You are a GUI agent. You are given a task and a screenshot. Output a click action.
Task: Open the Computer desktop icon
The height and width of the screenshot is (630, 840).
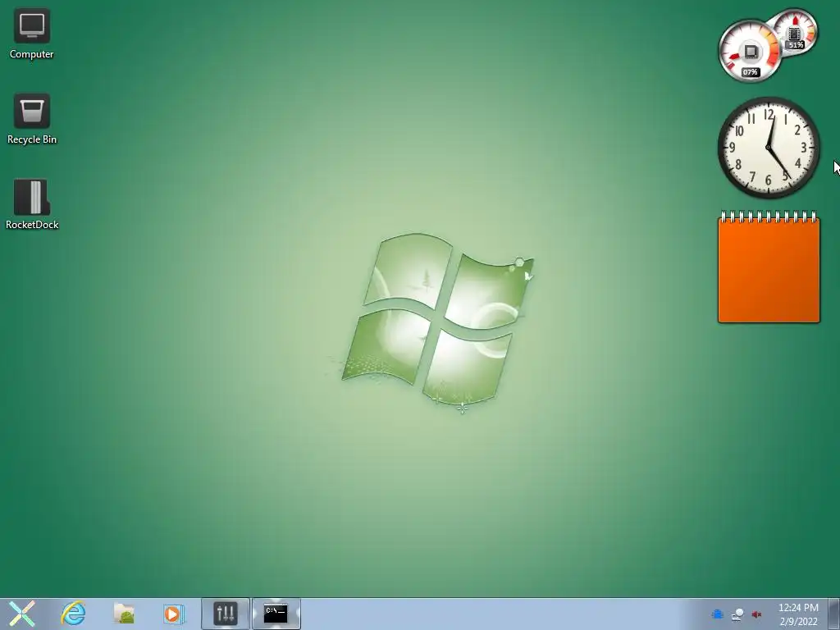coord(32,34)
